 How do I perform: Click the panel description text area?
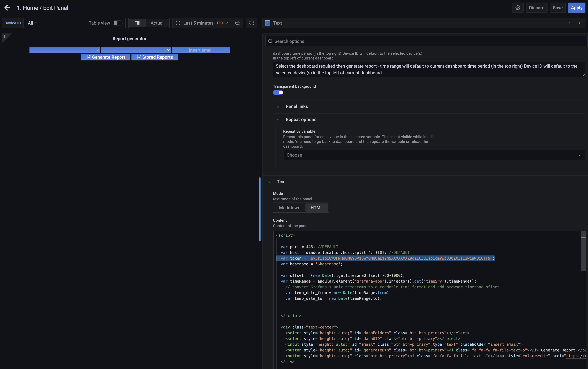pyautogui.click(x=429, y=70)
